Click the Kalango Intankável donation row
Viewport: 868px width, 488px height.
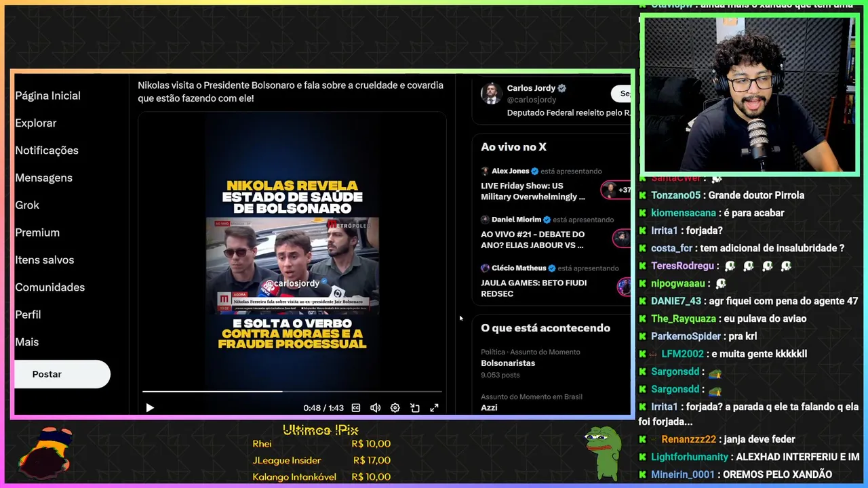[321, 476]
